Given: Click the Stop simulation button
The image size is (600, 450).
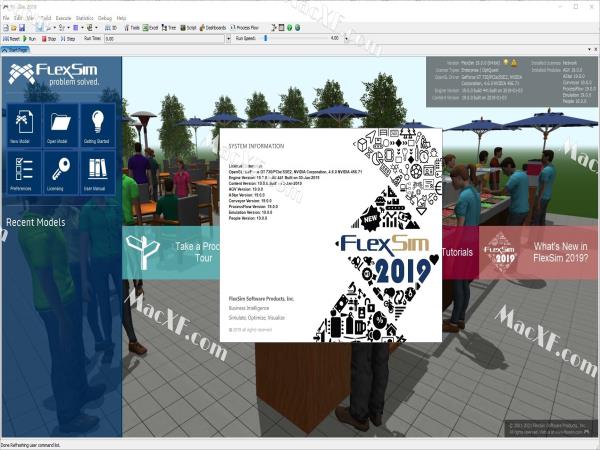Looking at the screenshot, I should point(49,39).
